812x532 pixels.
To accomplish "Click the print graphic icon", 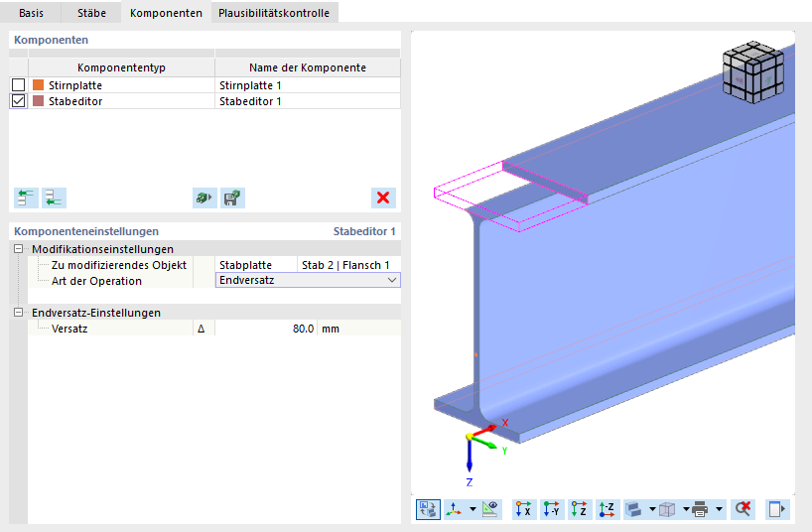I will coord(700,509).
